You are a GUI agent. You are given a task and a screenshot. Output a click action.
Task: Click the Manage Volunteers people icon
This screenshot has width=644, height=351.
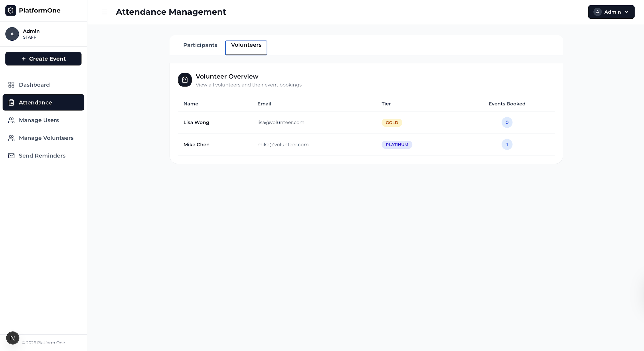tap(11, 138)
